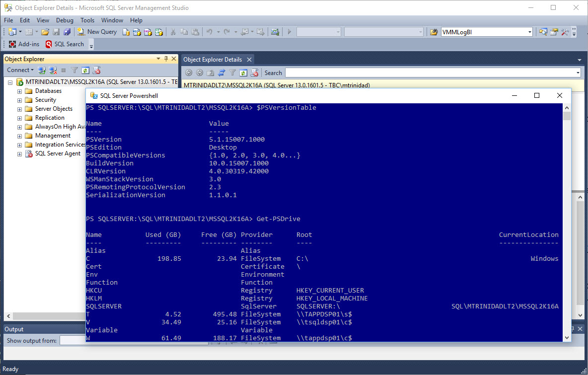Image resolution: width=588 pixels, height=375 pixels.
Task: Select the Integration Services folder
Action: 60,145
